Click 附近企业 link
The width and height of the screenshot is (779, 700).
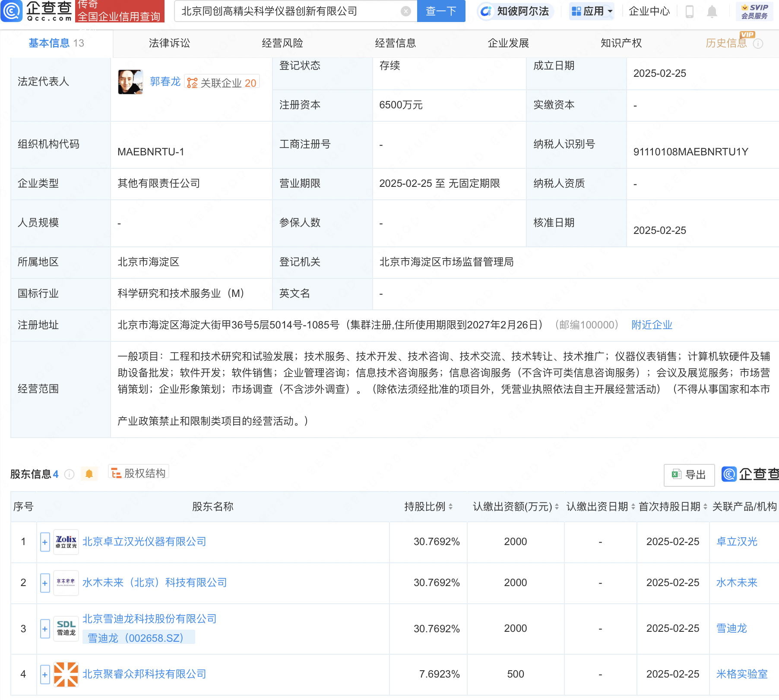click(652, 325)
